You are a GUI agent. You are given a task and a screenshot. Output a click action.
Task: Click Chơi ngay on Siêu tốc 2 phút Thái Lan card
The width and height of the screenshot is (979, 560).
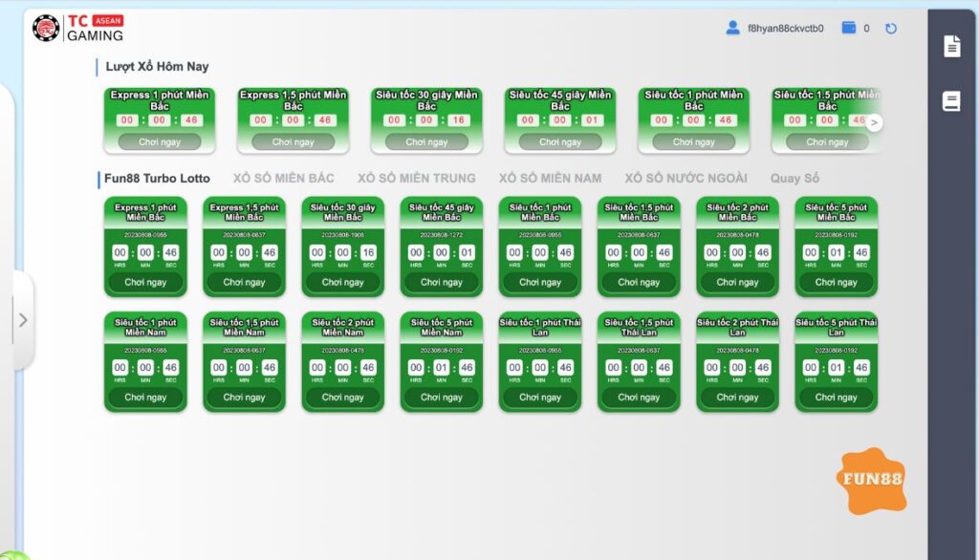[x=737, y=397]
